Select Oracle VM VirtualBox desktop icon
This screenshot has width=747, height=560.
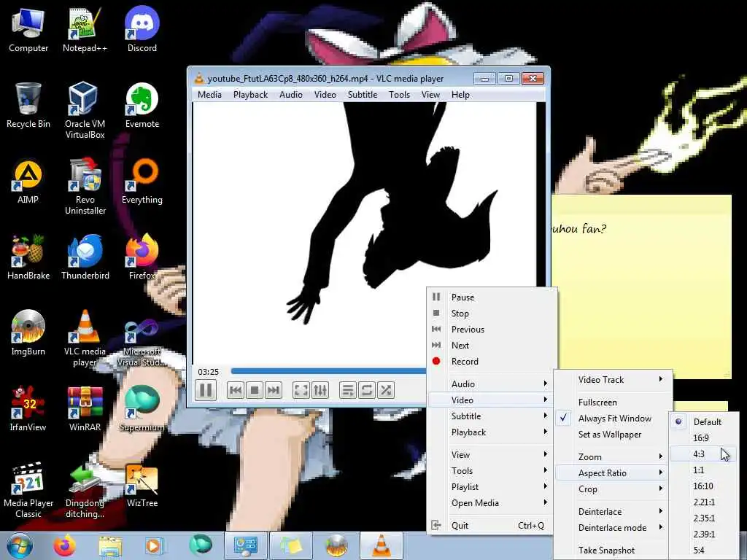click(x=85, y=111)
